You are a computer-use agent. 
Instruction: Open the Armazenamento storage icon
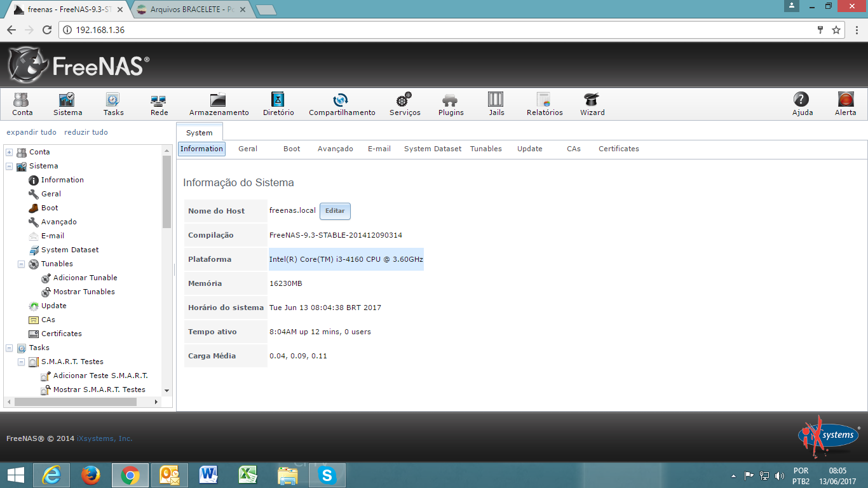click(219, 104)
